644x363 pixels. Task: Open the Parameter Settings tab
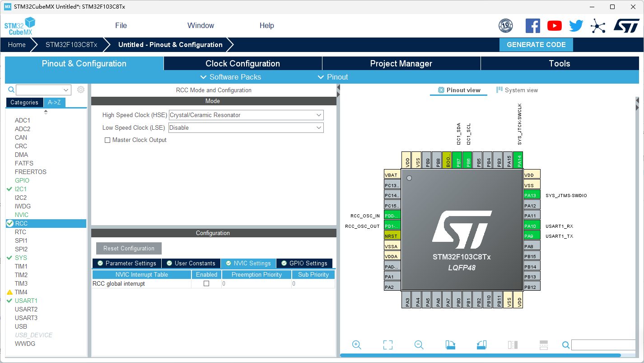coord(126,263)
